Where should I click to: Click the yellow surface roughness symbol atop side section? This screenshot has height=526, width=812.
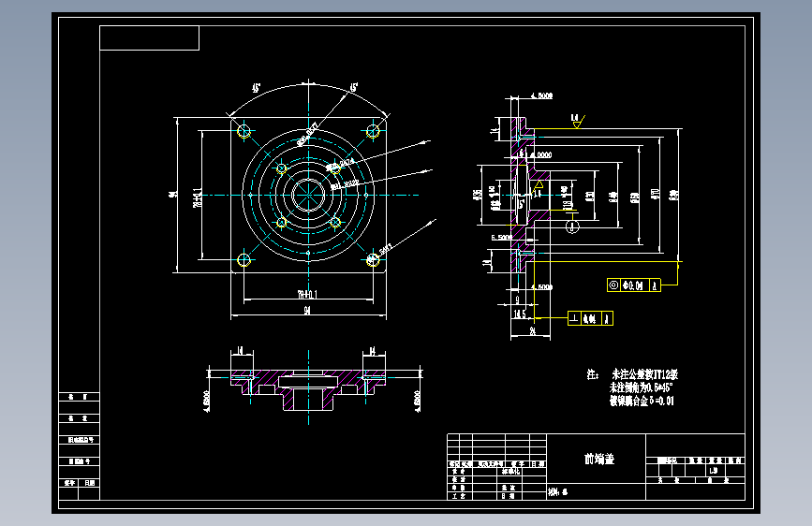(x=578, y=121)
